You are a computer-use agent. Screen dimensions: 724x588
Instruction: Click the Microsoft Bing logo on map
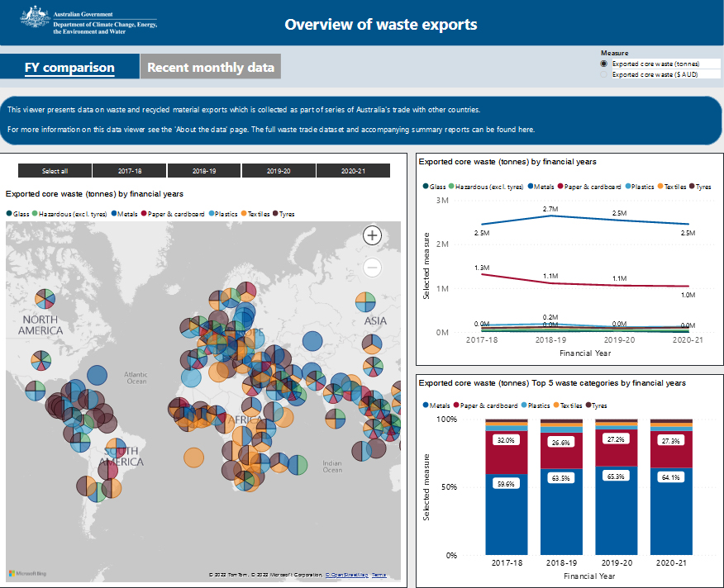click(x=27, y=573)
